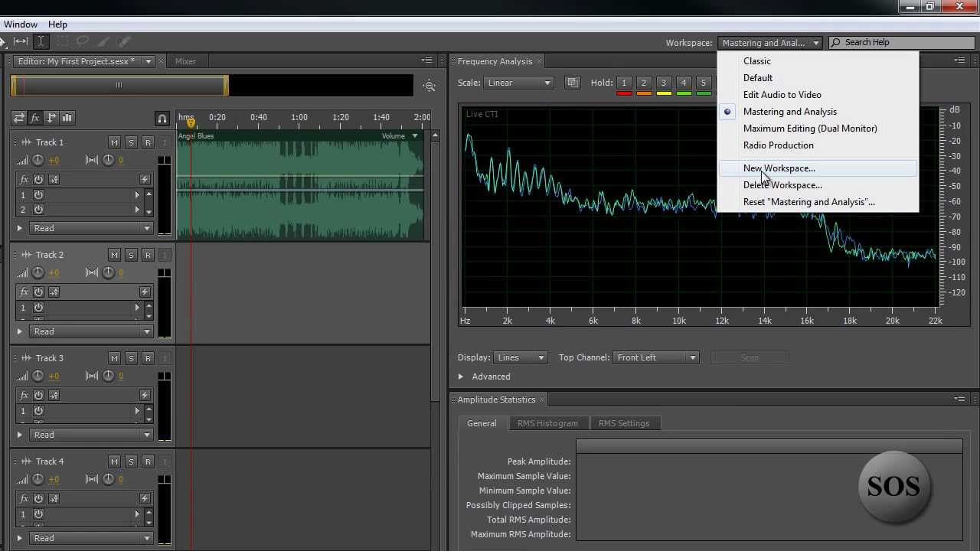Viewport: 980px width, 551px height.
Task: Open Track 1 effect slot 2 arrow menu
Action: [138, 210]
